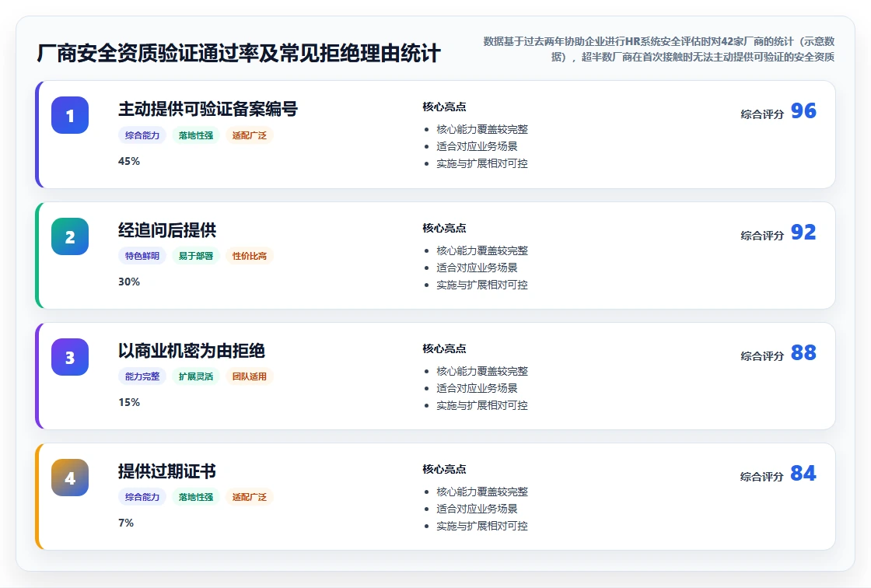Select 综合能力 tag under 主动提供可验证备案编号
The width and height of the screenshot is (871, 588).
pyautogui.click(x=142, y=135)
